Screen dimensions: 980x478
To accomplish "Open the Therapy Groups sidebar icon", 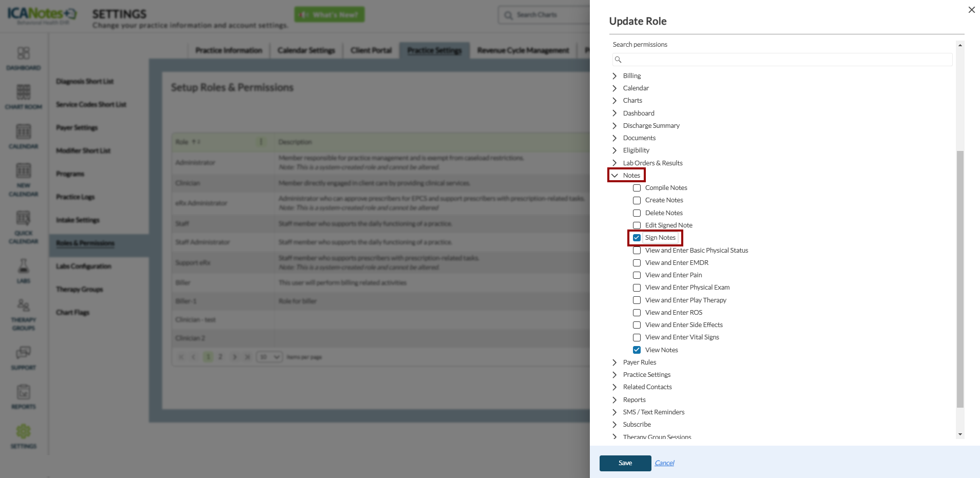I will (x=24, y=305).
